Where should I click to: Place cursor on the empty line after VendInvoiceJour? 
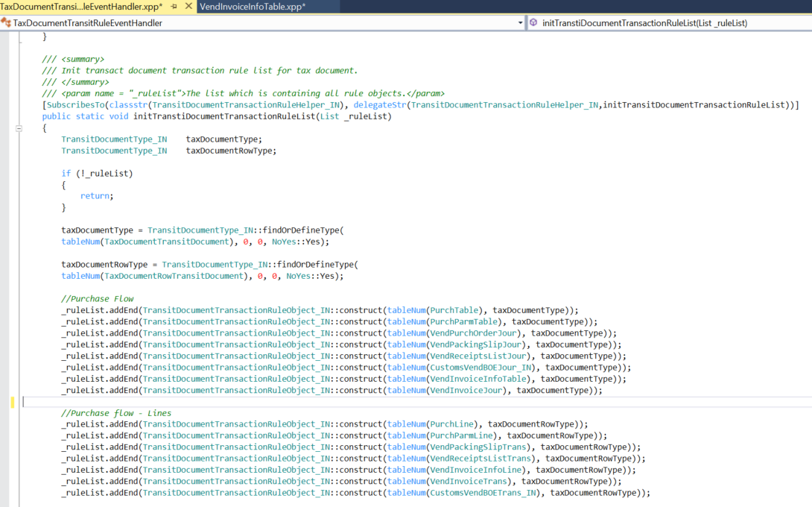tap(223, 402)
